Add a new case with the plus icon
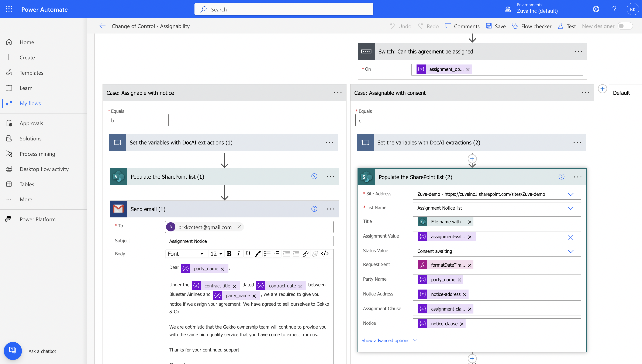 click(x=602, y=89)
